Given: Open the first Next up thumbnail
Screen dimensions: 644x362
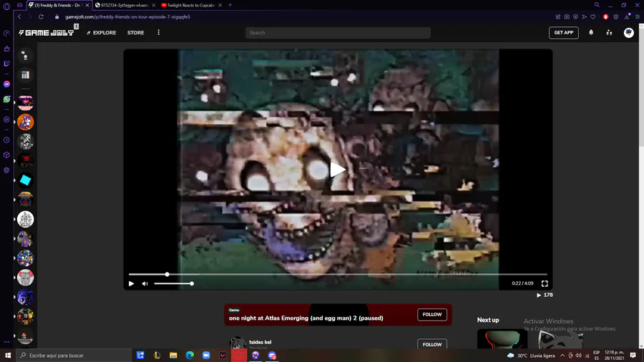Looking at the screenshot, I should [x=502, y=338].
